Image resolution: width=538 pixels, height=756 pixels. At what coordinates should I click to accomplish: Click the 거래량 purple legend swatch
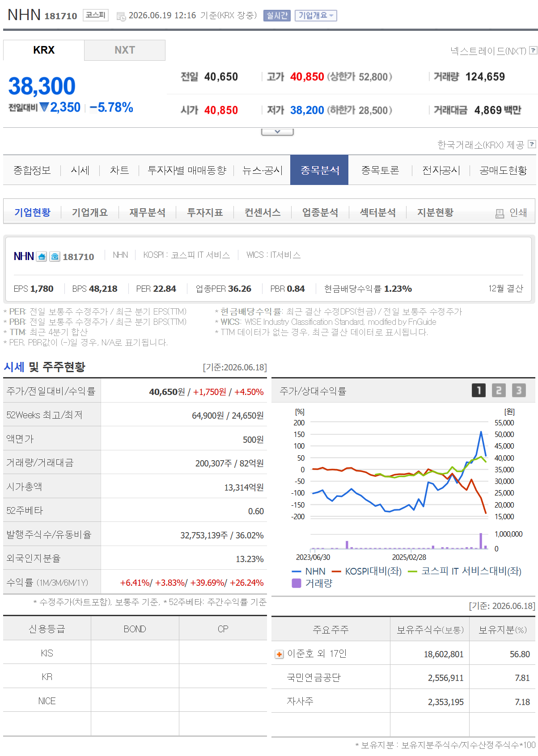pos(296,583)
